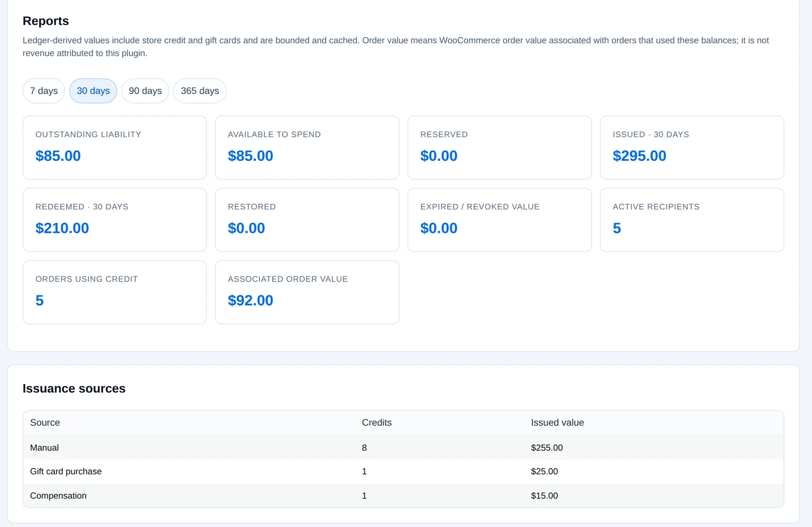Select the Manual source row label
Image resolution: width=812 pixels, height=527 pixels.
(x=44, y=448)
